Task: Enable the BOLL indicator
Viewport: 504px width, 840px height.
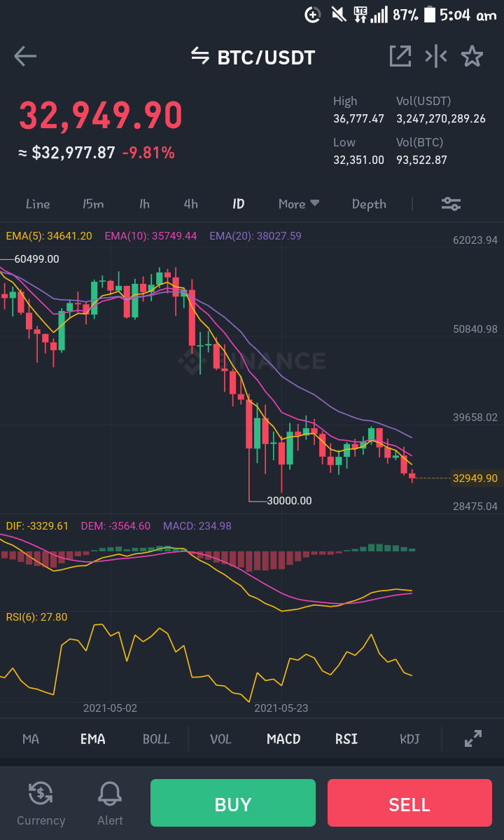Action: tap(156, 739)
